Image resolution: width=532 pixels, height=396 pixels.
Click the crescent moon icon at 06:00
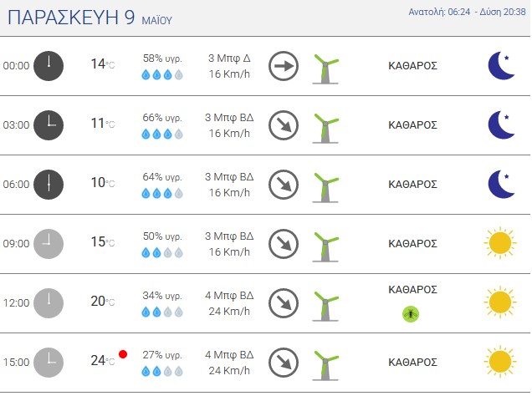[501, 185]
